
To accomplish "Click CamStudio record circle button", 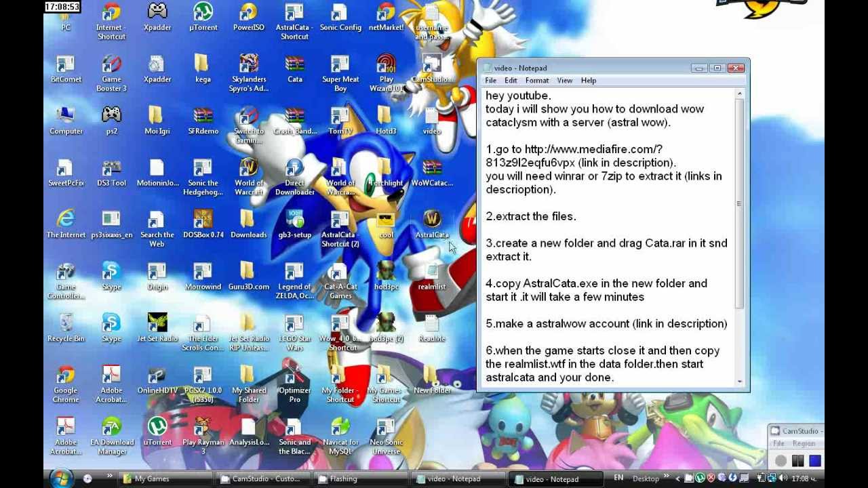I will pyautogui.click(x=781, y=461).
